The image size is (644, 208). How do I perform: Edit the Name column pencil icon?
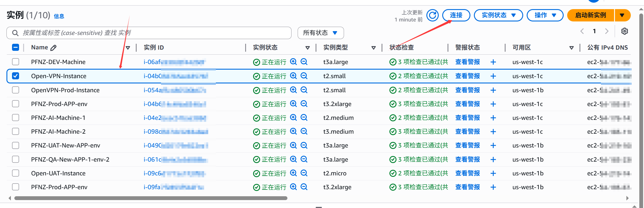pos(53,48)
